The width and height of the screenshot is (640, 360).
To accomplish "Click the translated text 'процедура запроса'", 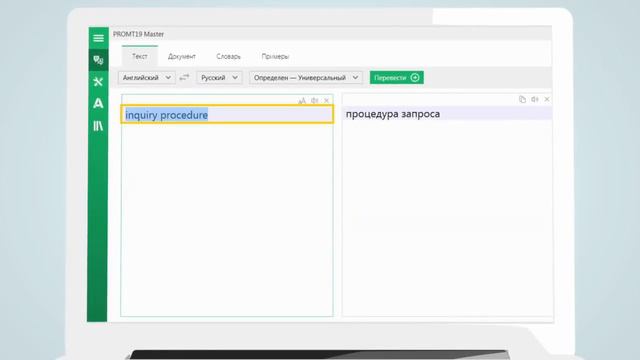I will [x=393, y=114].
